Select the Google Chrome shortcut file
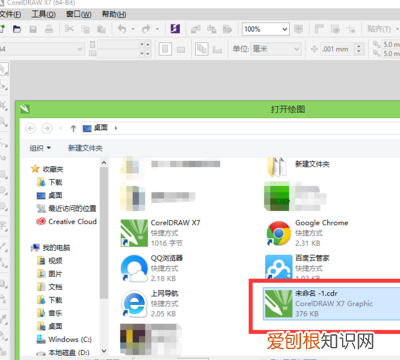This screenshot has width=400, height=360. 308,233
